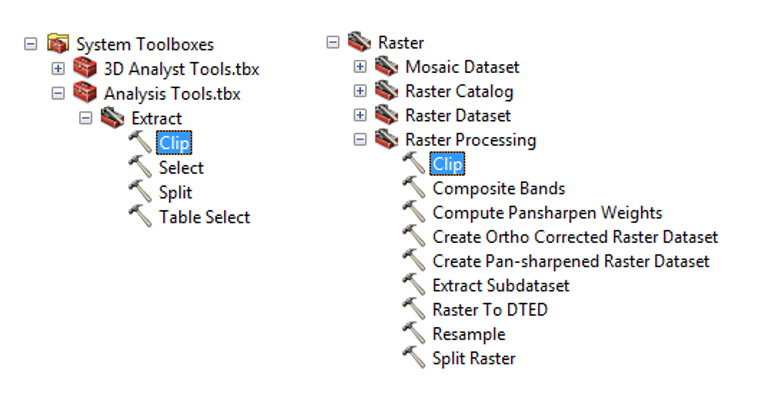Collapse the Extract toolset node
The height and width of the screenshot is (413, 760).
click(86, 118)
